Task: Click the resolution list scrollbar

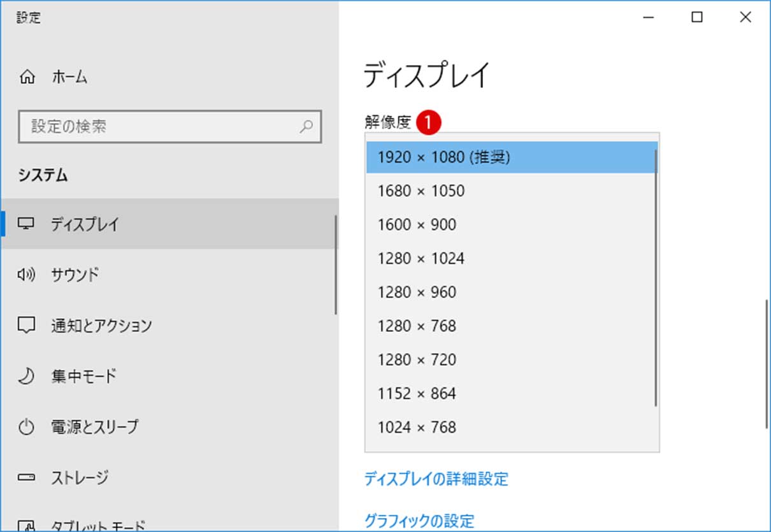Action: [656, 278]
